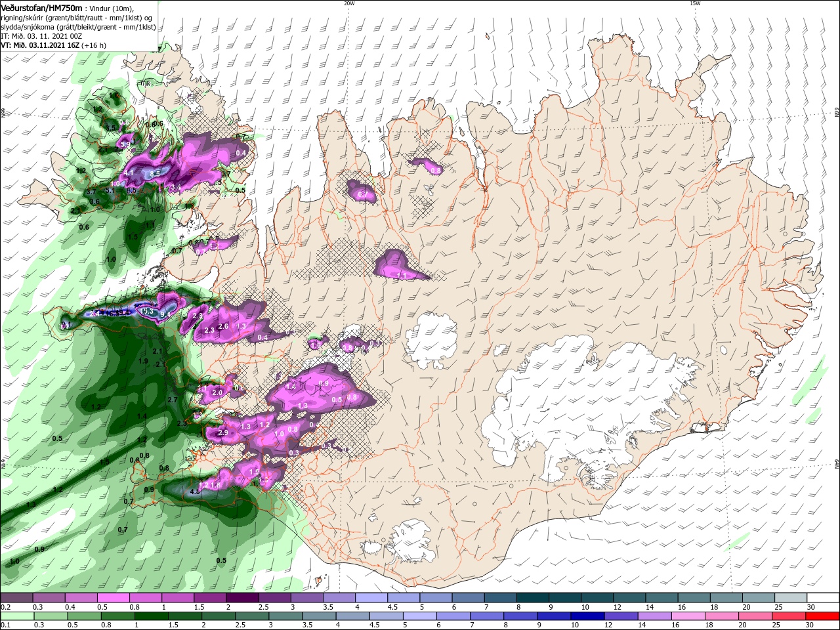Click the 'IT: Mið. 03. 11. 2021 00Z' line

(41, 36)
